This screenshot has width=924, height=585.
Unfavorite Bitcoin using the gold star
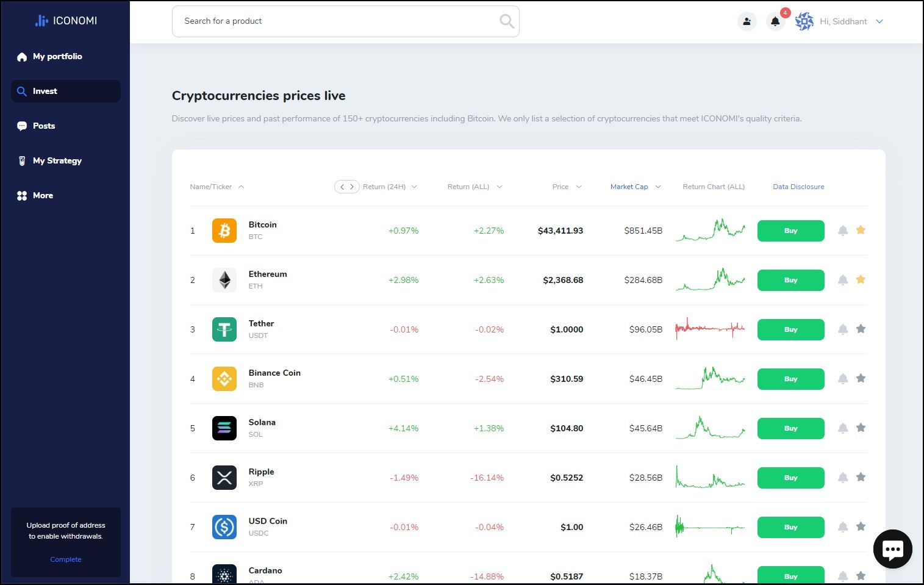[861, 230]
